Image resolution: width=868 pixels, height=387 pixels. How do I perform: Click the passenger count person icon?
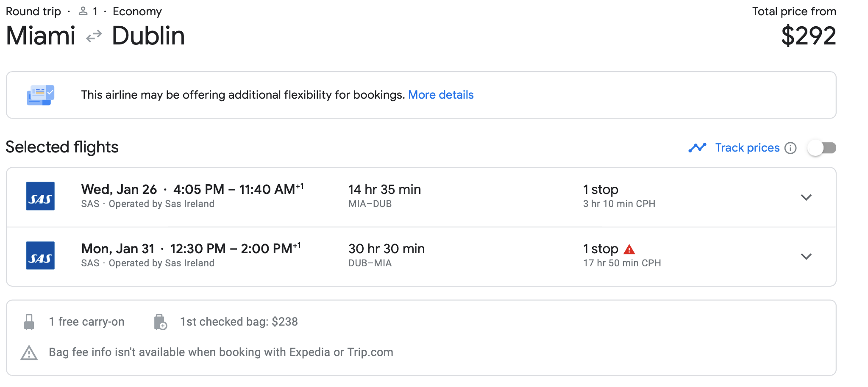83,11
